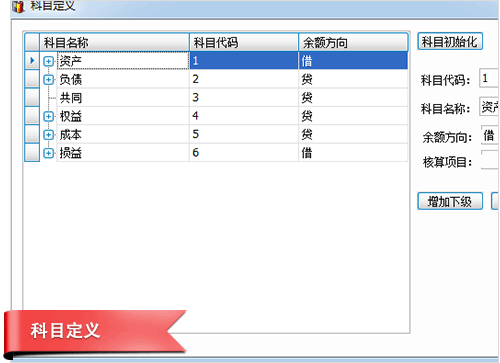Select the 损益 row balance cell 借
Viewport: 500px width, 363px height.
coord(353,153)
